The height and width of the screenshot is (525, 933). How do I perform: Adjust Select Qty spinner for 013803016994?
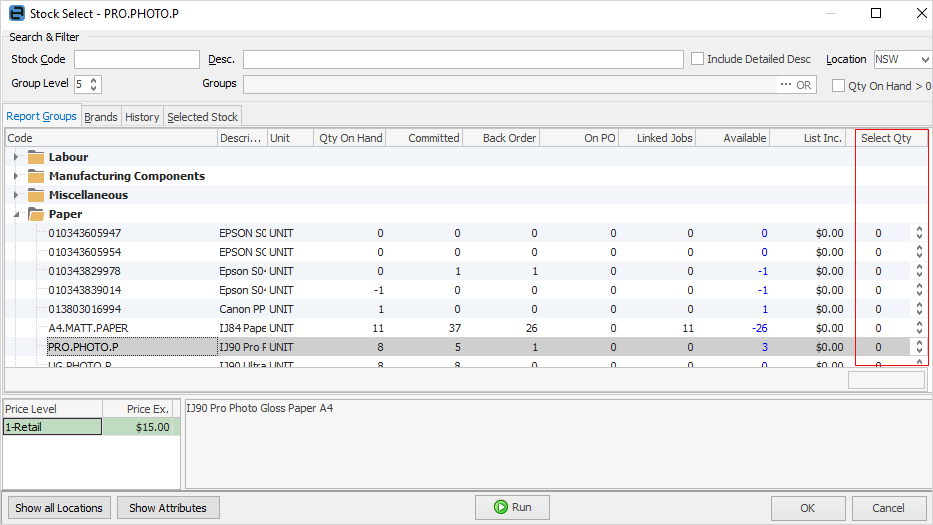click(919, 309)
